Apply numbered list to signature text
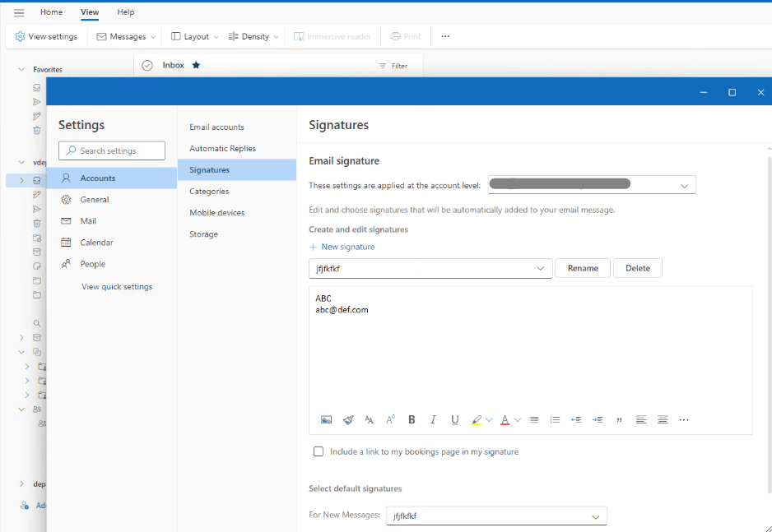This screenshot has height=532, width=772. tap(555, 420)
